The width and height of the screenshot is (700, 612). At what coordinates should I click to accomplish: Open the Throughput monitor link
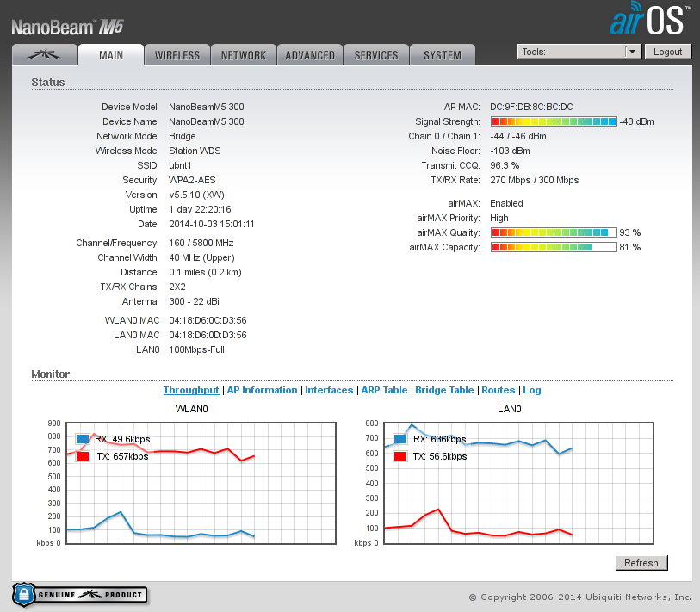tap(191, 390)
